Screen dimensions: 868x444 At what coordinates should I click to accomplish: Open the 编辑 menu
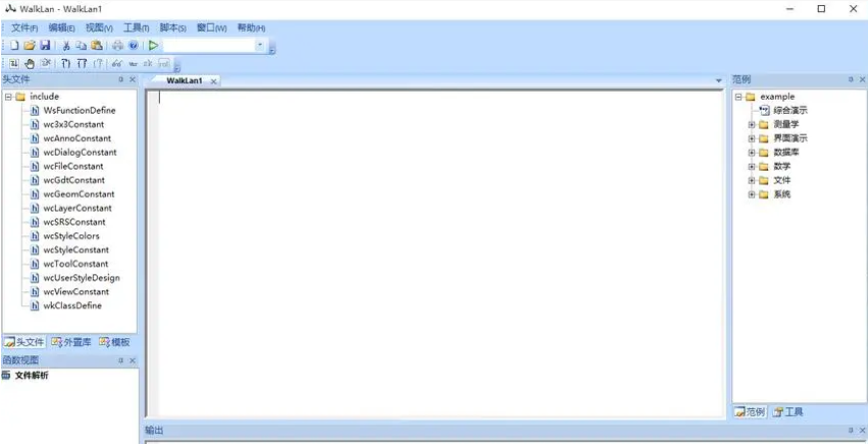(62, 28)
